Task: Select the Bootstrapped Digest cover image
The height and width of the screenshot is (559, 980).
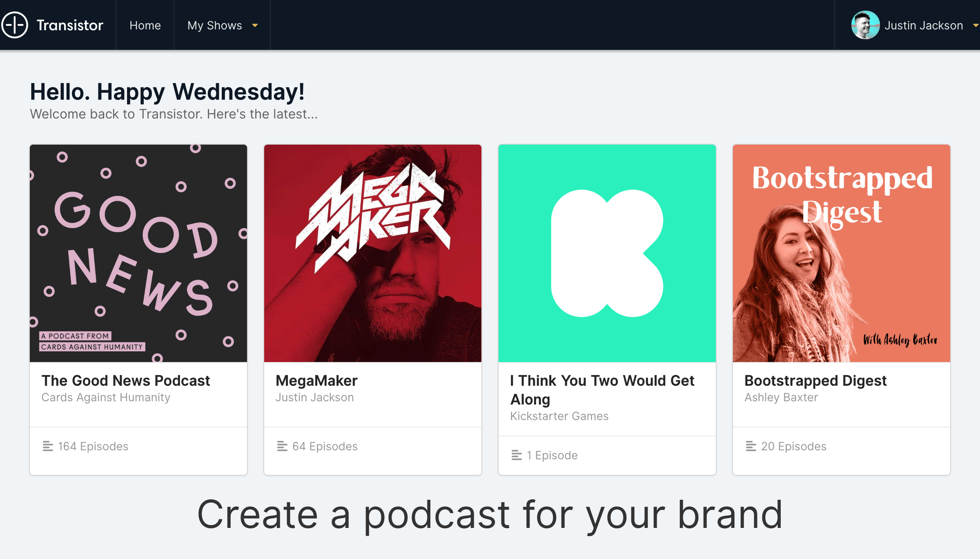Action: [842, 253]
